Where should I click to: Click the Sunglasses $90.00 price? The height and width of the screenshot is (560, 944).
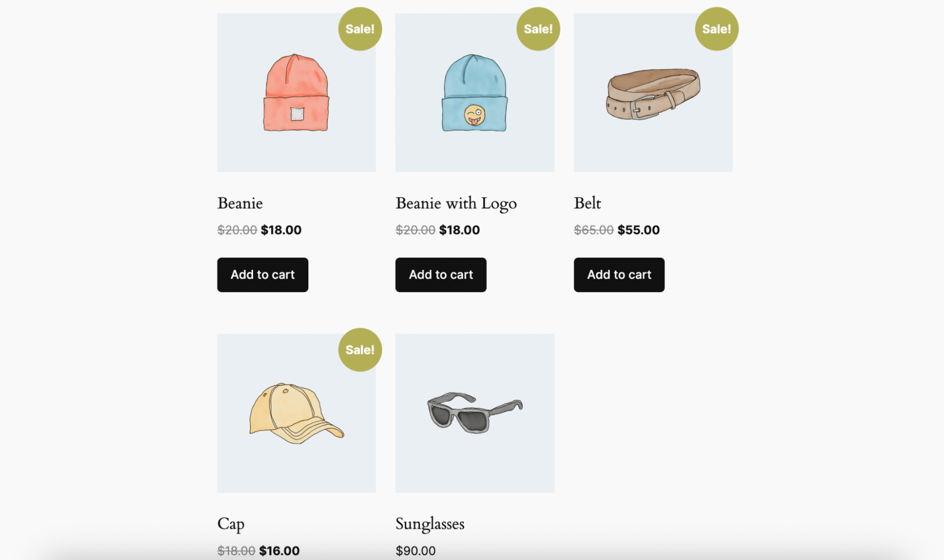click(416, 551)
